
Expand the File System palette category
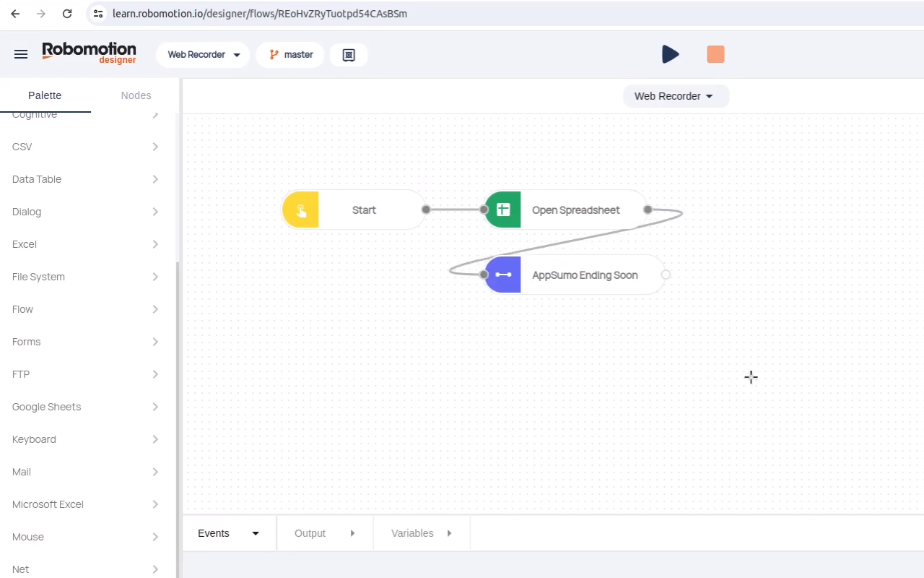coord(86,277)
